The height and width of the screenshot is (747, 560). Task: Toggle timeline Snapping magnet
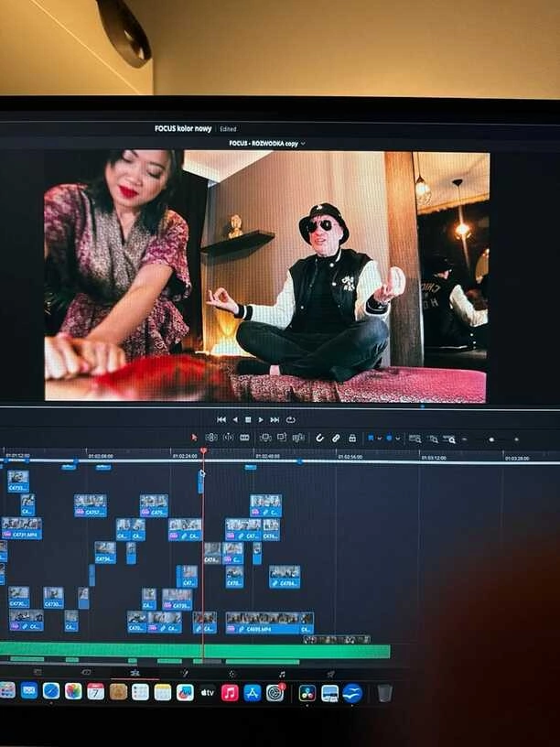click(319, 438)
